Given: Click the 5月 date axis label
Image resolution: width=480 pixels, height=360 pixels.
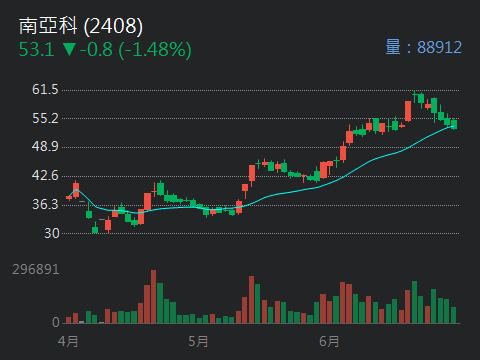Looking at the screenshot, I should 198,342.
